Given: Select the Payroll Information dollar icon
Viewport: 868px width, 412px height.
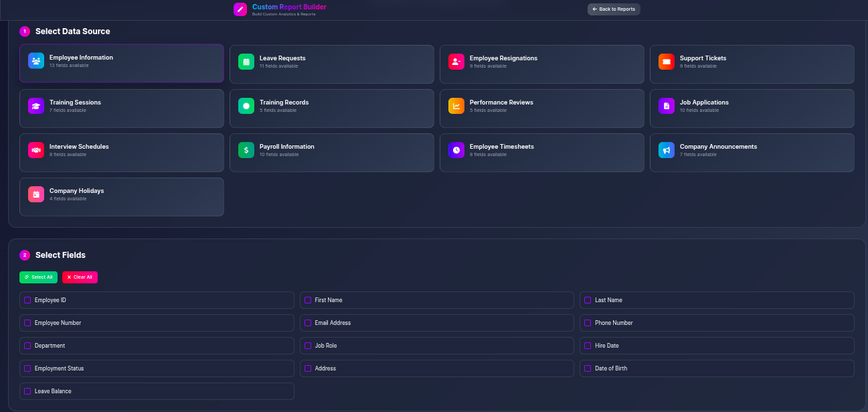Looking at the screenshot, I should pyautogui.click(x=246, y=150).
